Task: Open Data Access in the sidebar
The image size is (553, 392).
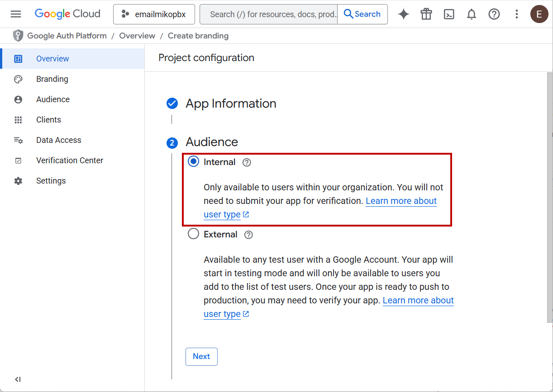Action: pyautogui.click(x=58, y=140)
